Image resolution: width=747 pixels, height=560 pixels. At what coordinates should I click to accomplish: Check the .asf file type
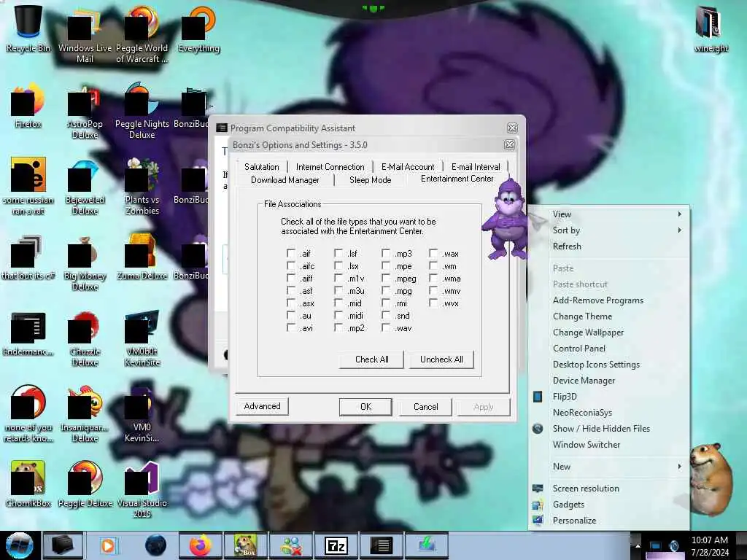tap(290, 290)
